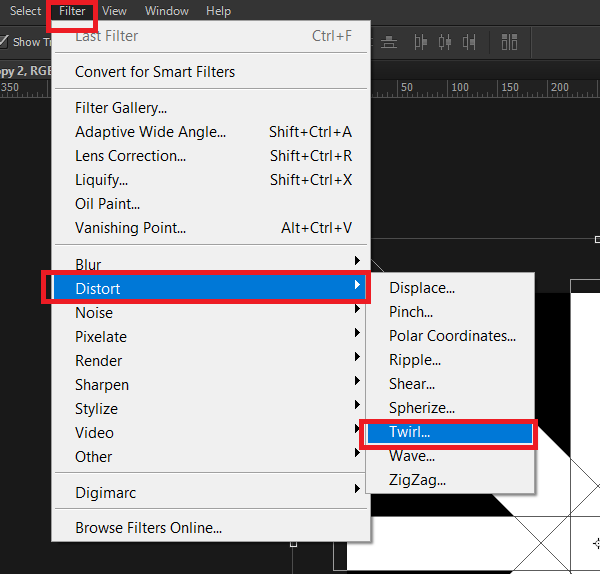Click the Distribute Left Edges icon
600x574 pixels.
point(421,42)
